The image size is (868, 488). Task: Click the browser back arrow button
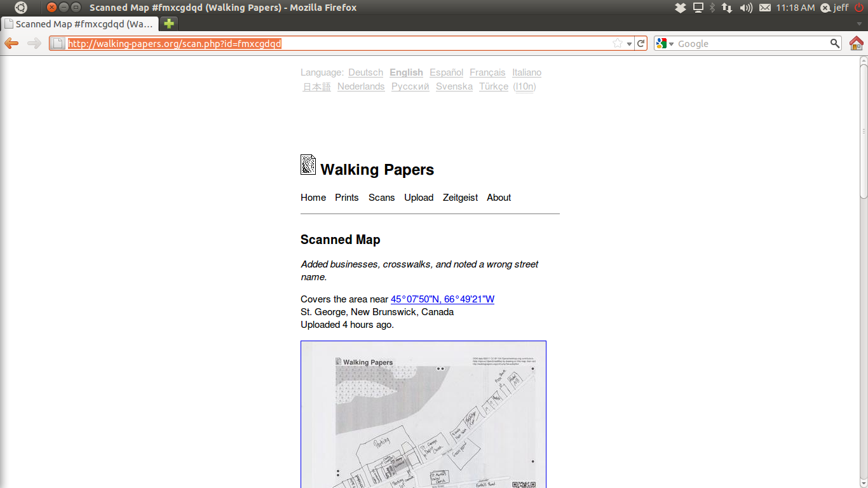coord(12,43)
